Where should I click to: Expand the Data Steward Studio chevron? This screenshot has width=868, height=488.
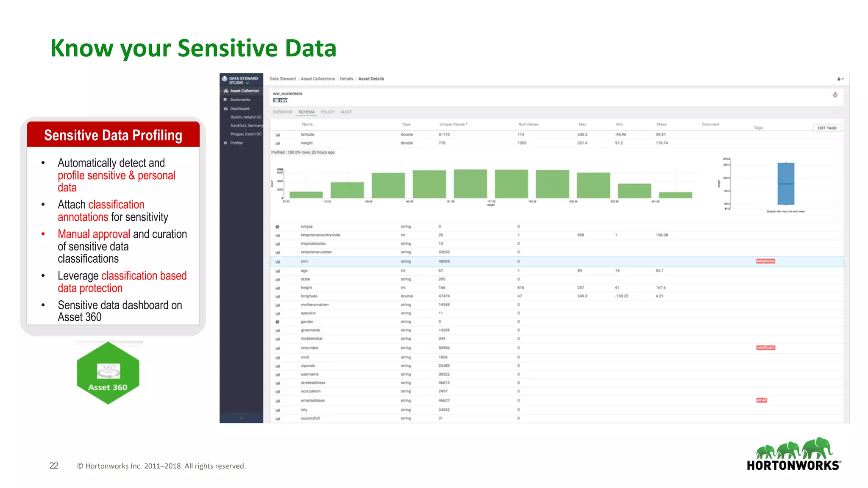click(247, 83)
